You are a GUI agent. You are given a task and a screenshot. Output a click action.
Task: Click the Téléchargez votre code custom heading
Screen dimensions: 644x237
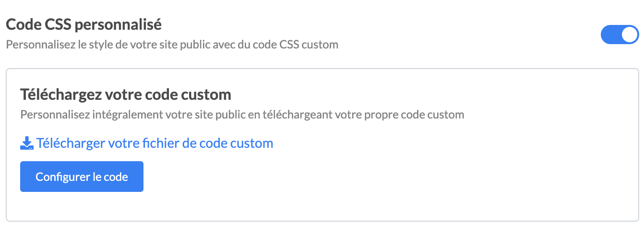[x=126, y=94]
